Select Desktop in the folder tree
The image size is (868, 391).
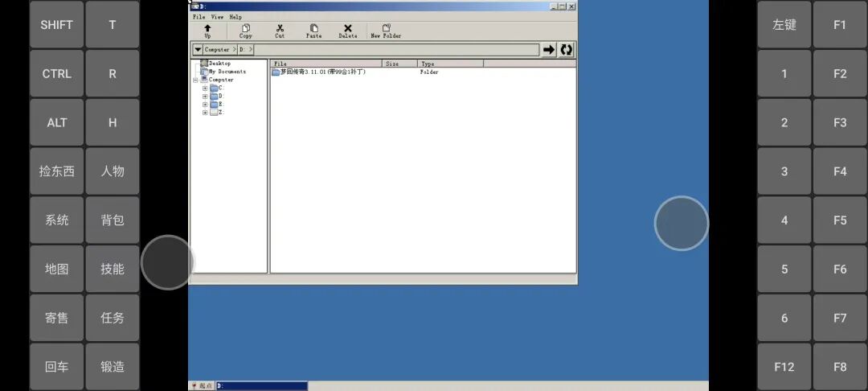point(219,64)
